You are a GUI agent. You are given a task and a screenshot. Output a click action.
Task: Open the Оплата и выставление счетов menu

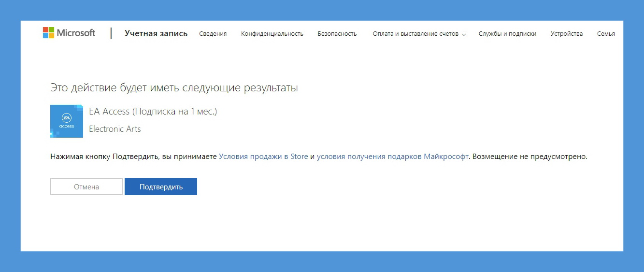tap(415, 34)
